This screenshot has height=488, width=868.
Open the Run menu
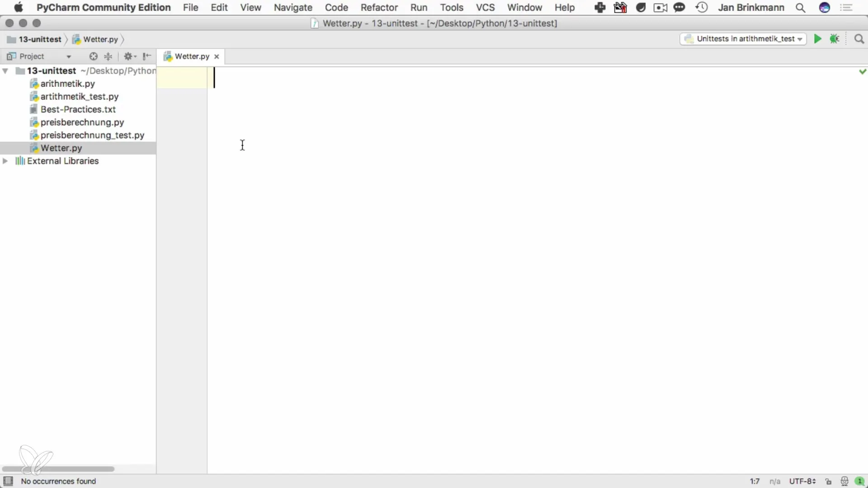(419, 8)
